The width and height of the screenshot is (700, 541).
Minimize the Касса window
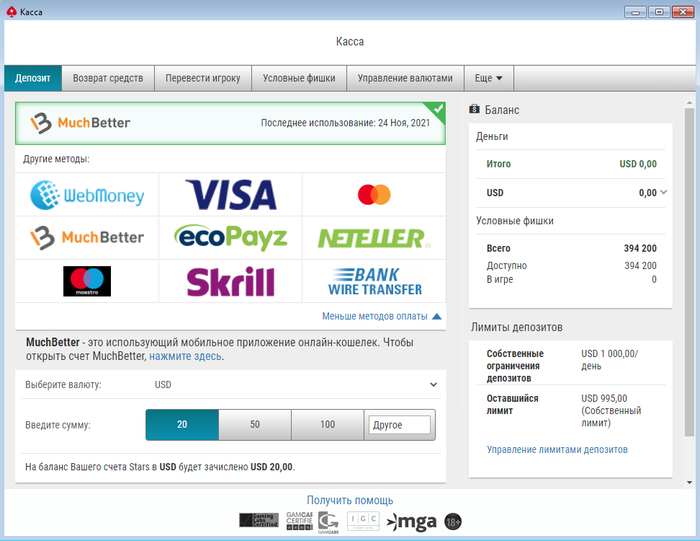pos(635,12)
